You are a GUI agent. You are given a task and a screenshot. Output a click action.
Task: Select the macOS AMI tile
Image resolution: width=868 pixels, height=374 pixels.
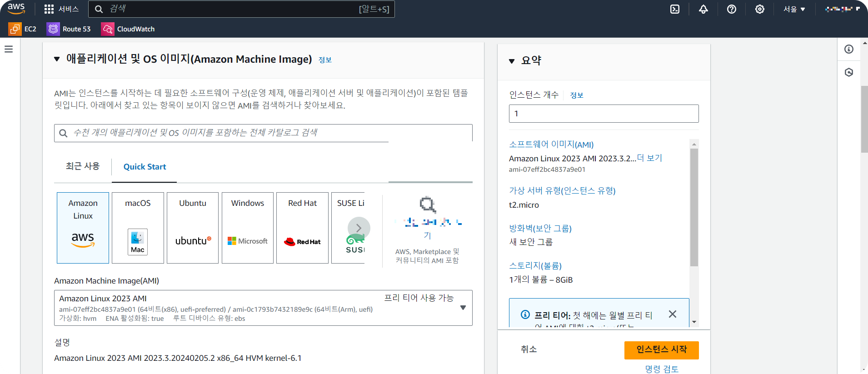tap(138, 228)
